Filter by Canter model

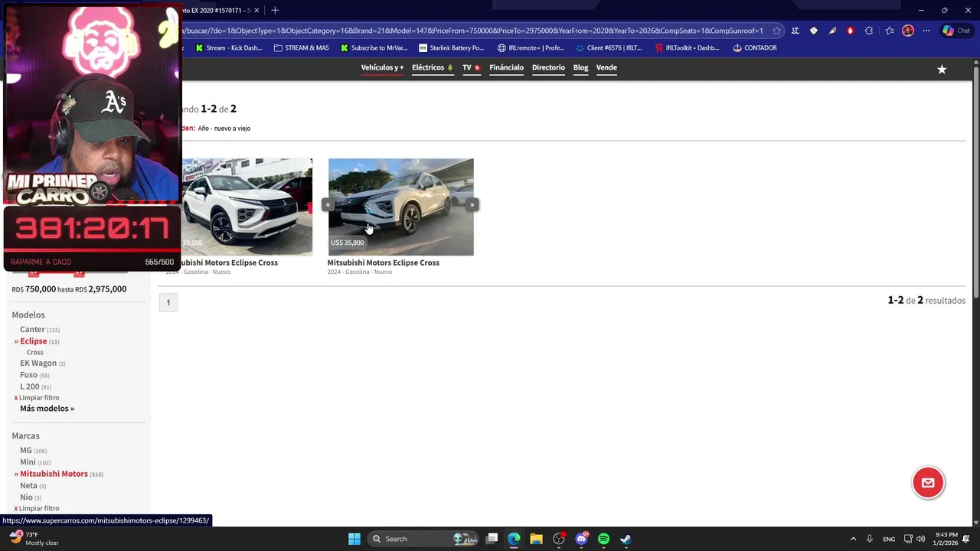(32, 330)
